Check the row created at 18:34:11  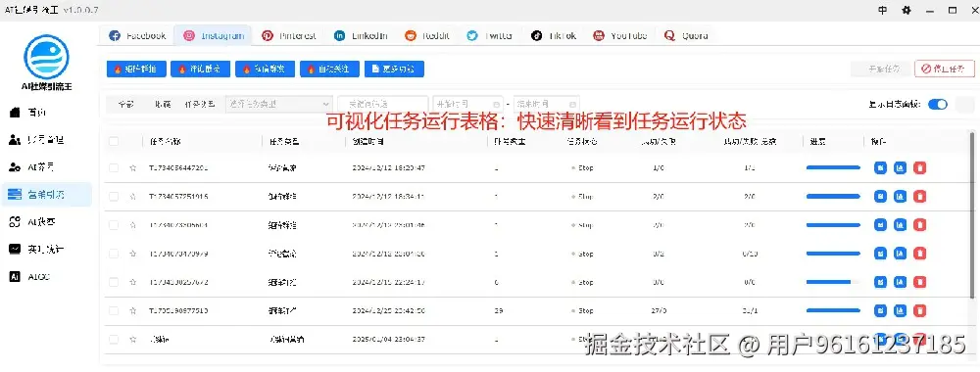(x=113, y=197)
